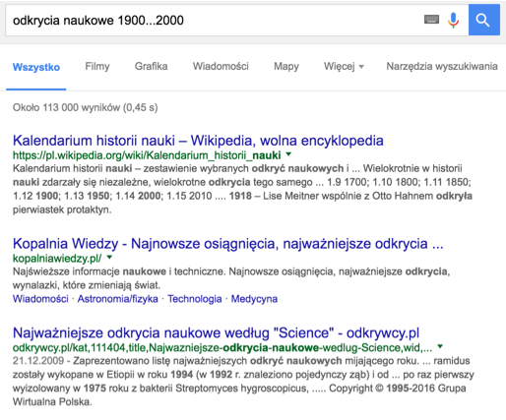Open the Medycyna sitelink
Viewport: 506px width, 420px height.
(x=254, y=299)
